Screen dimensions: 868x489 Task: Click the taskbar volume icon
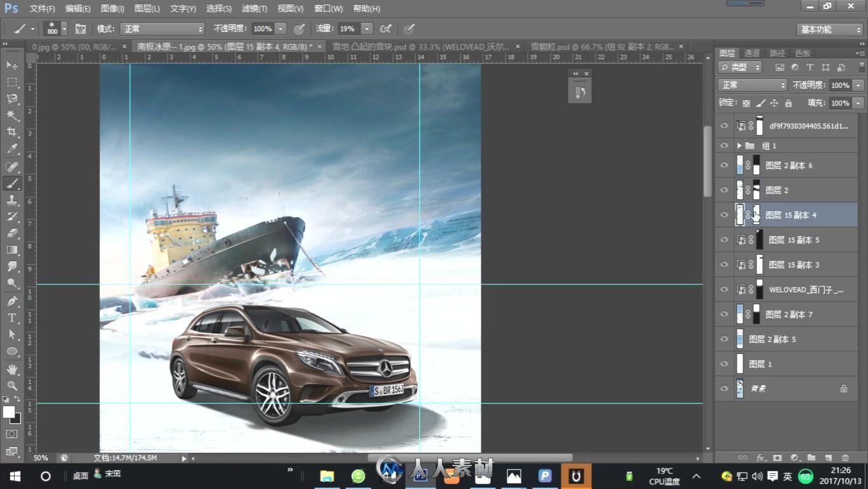757,476
